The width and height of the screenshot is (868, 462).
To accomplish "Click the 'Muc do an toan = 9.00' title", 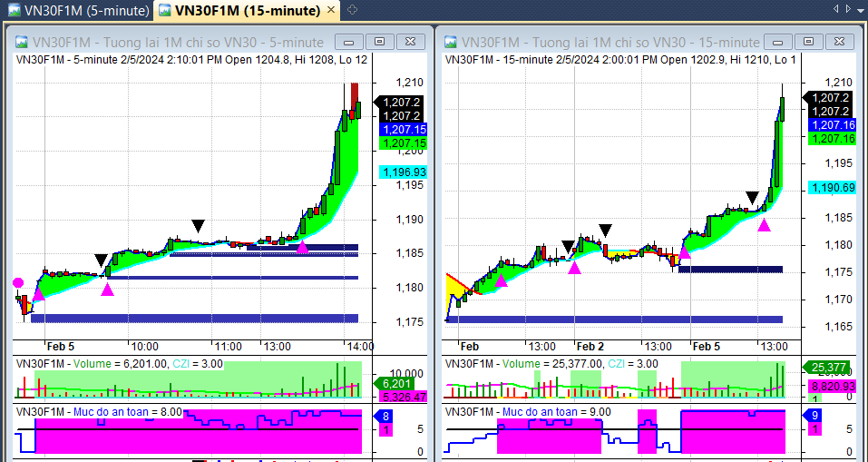I will tap(556, 411).
